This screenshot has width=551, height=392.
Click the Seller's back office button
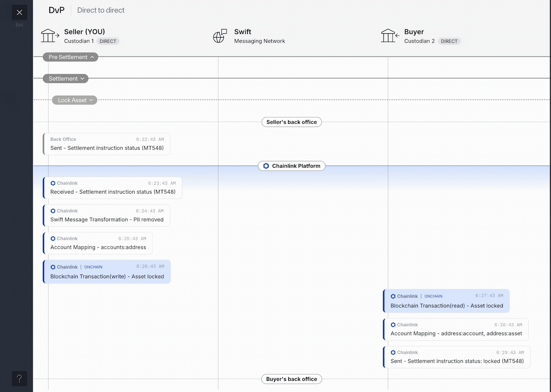[x=291, y=122]
